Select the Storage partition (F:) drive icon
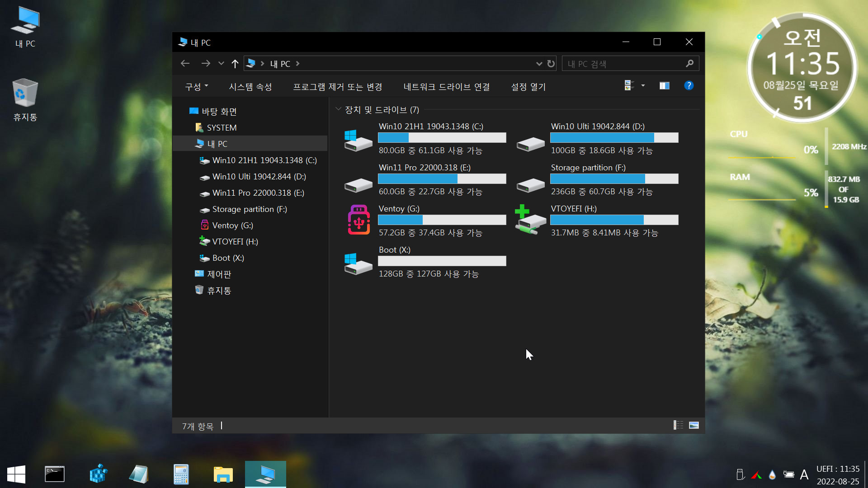868x488 pixels. (x=530, y=185)
